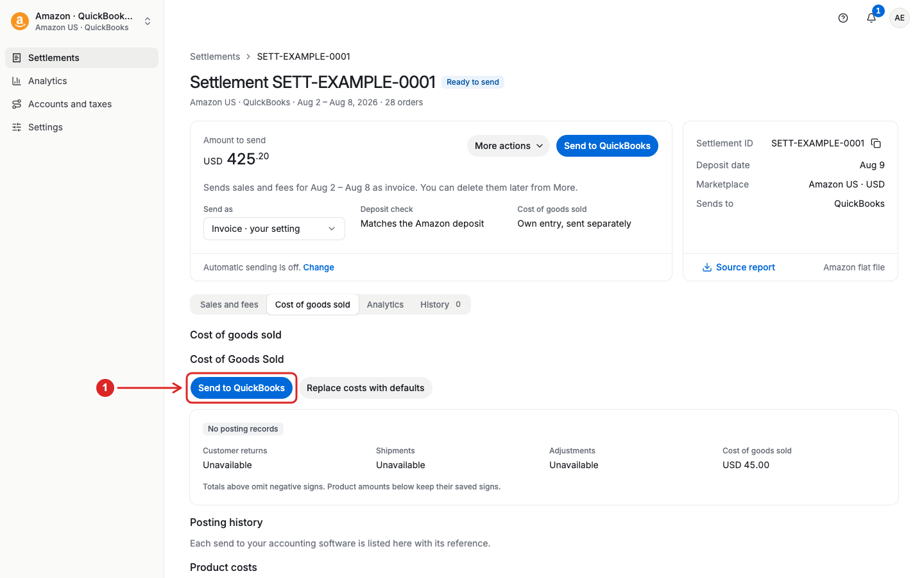Screen dimensions: 924x578
Task: Click the Posting history heading
Action: point(227,523)
